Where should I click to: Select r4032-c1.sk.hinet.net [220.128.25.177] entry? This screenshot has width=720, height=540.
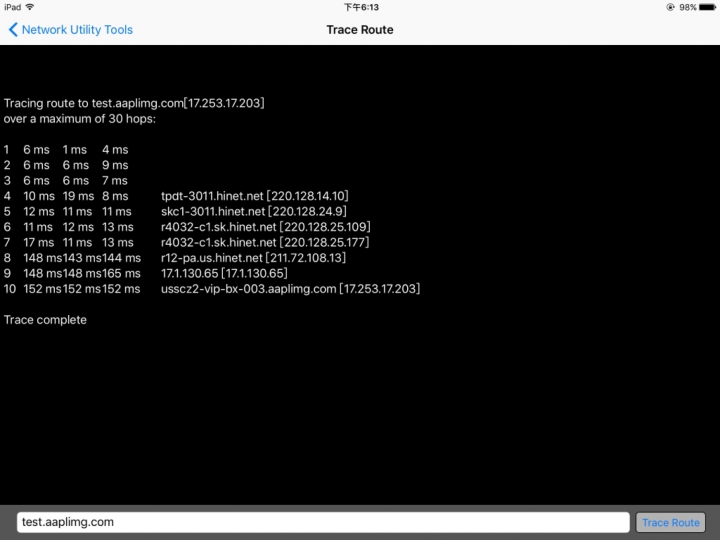coord(265,242)
